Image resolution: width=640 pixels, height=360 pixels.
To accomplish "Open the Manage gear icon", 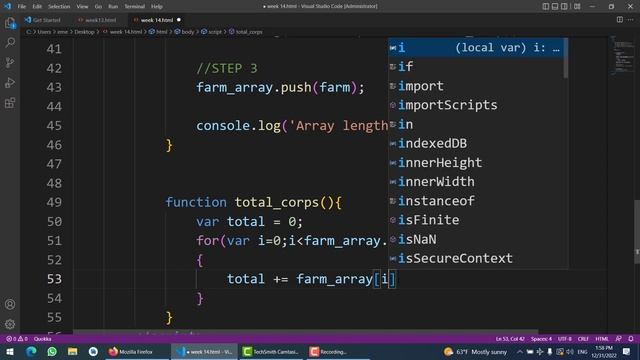I will click(10, 324).
